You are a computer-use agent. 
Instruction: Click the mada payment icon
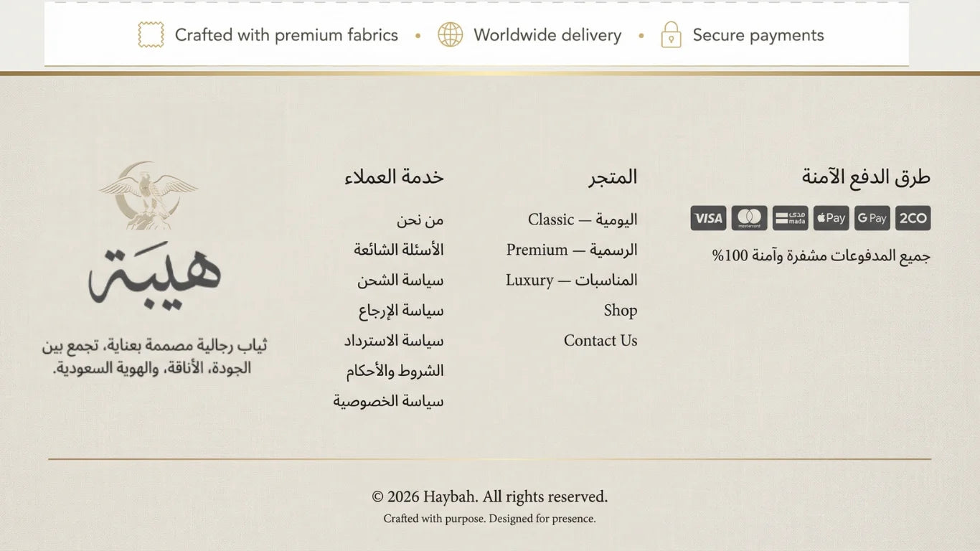pyautogui.click(x=790, y=218)
